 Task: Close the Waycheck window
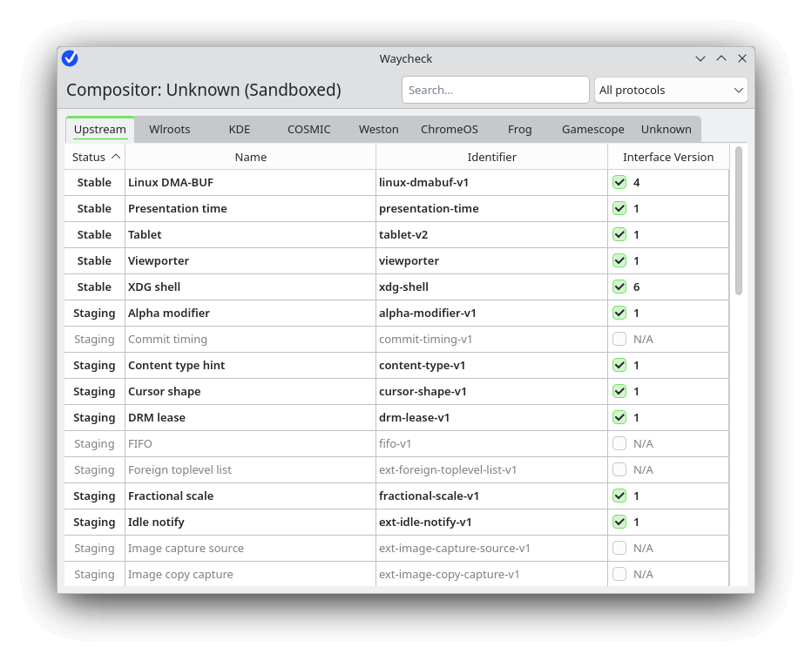tap(742, 58)
